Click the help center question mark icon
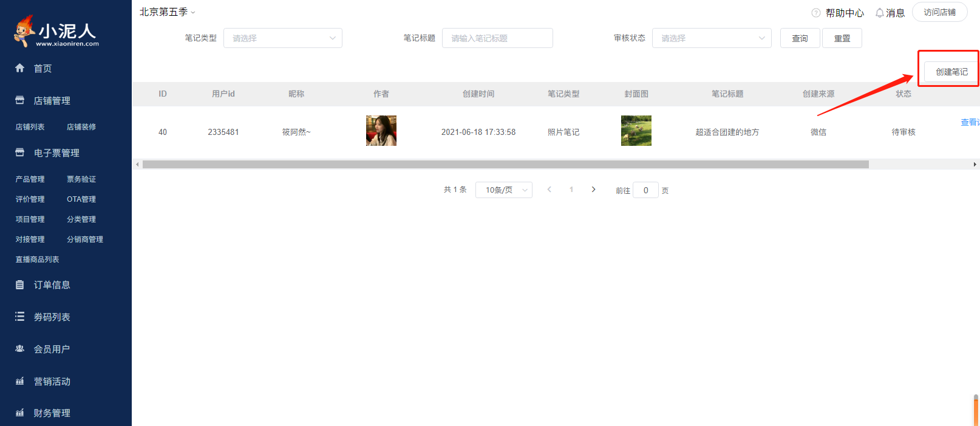This screenshot has width=980, height=426. click(816, 13)
